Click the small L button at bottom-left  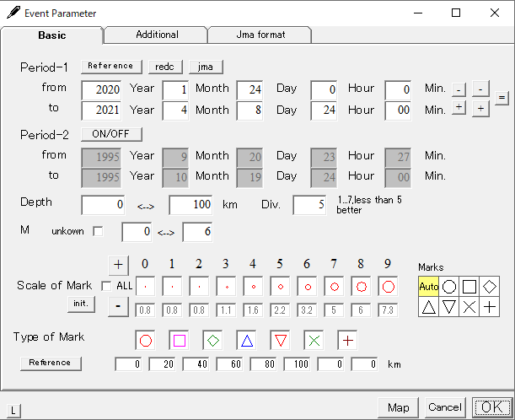[x=13, y=411]
